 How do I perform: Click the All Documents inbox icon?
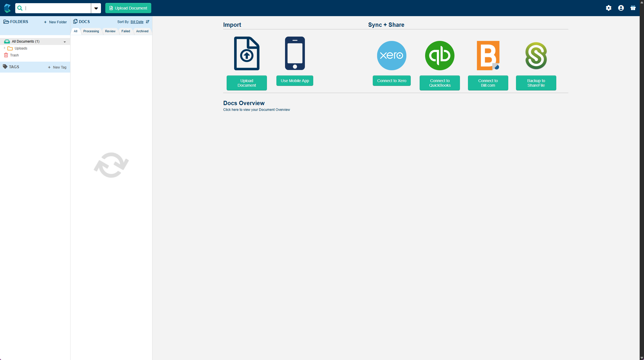coord(7,41)
